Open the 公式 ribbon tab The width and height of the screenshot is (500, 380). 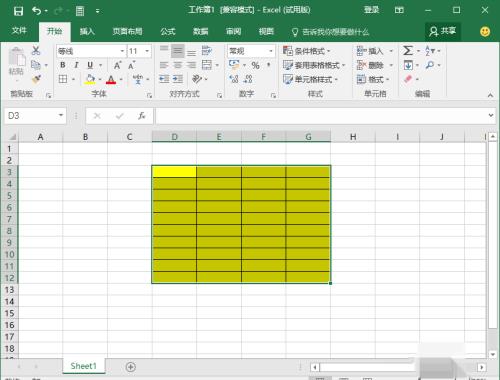click(x=168, y=32)
